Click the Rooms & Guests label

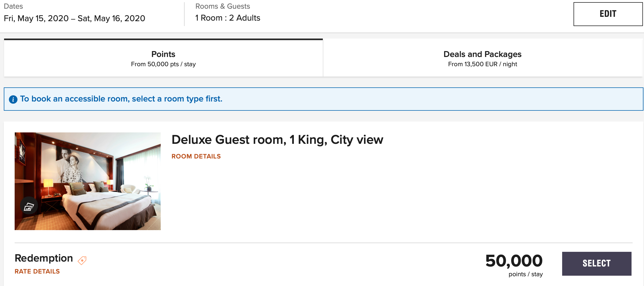223,6
